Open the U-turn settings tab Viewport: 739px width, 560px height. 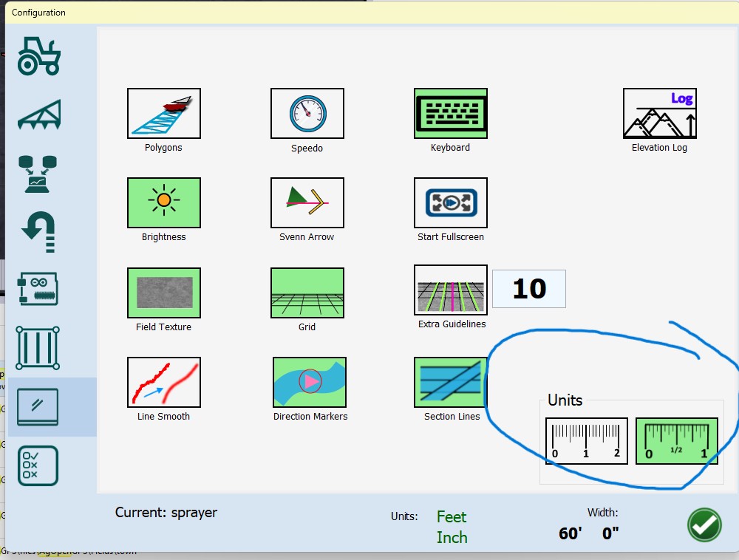(x=39, y=231)
